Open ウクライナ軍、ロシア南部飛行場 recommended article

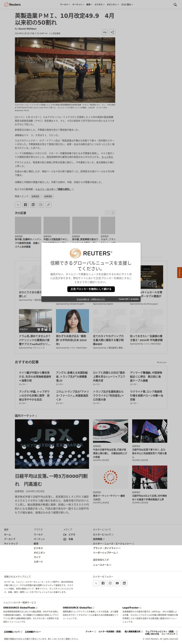point(146,395)
